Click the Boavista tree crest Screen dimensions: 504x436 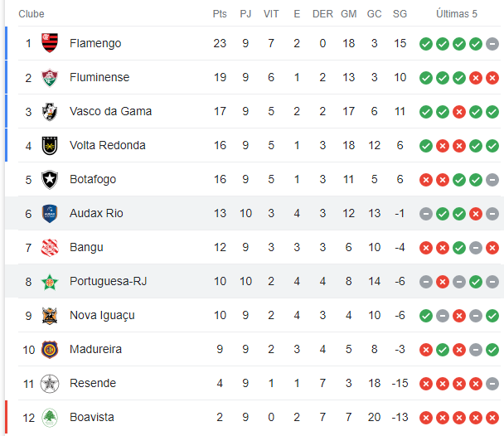coord(50,418)
